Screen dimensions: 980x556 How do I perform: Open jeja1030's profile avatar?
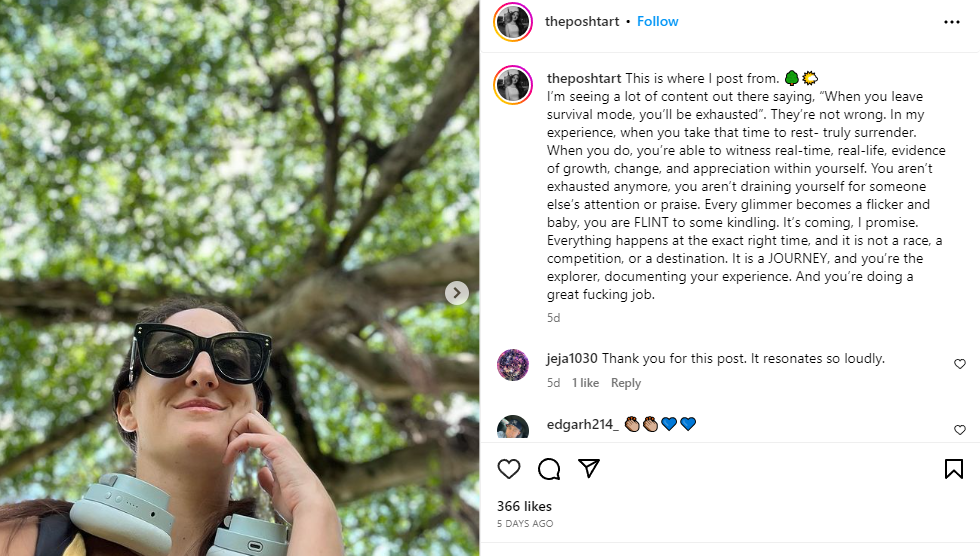pyautogui.click(x=513, y=365)
